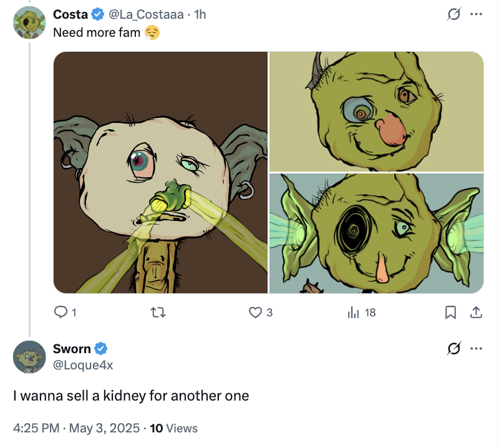Visit the @Loque4x profile handle
This screenshot has width=504, height=448.
click(x=83, y=365)
